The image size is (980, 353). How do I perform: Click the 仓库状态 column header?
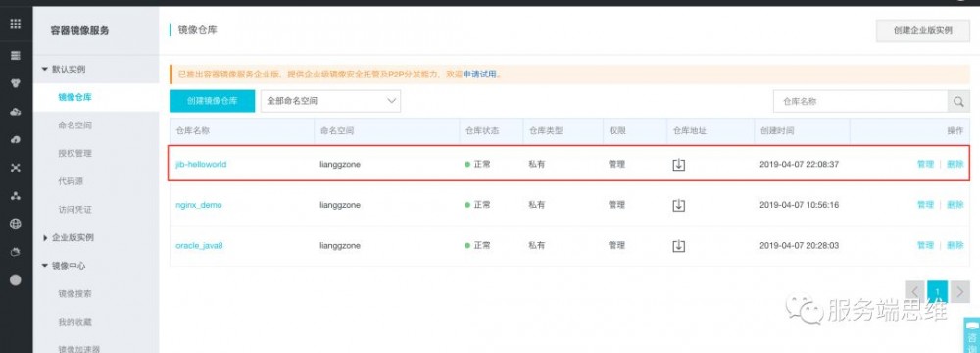click(x=482, y=131)
